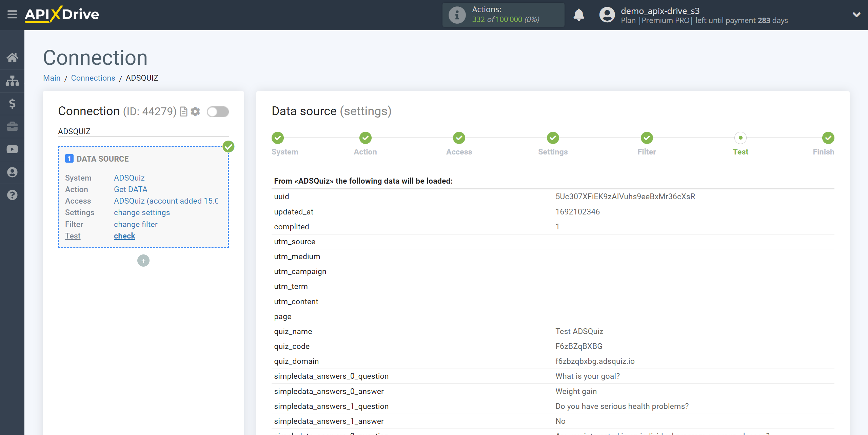This screenshot has width=868, height=435.
Task: Edit the ADSQUIZ connection name field
Action: [x=143, y=131]
